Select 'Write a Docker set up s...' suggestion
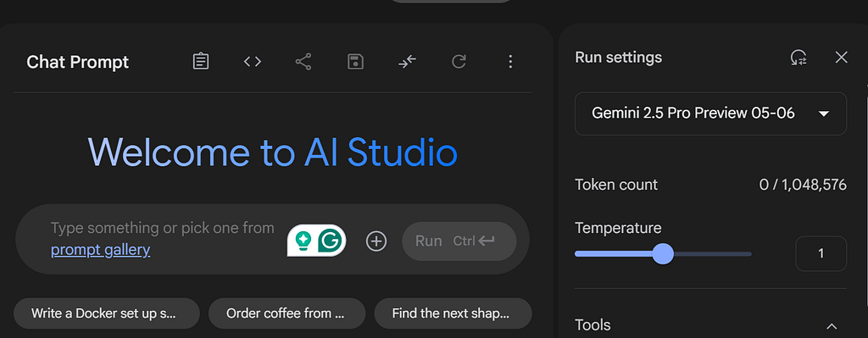The height and width of the screenshot is (338, 868). click(x=106, y=313)
